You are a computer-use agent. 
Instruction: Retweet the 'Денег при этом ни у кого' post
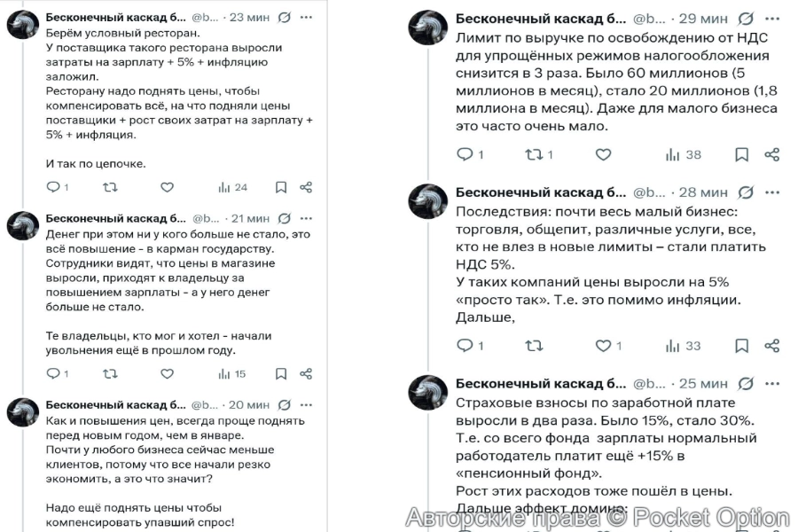(x=109, y=372)
